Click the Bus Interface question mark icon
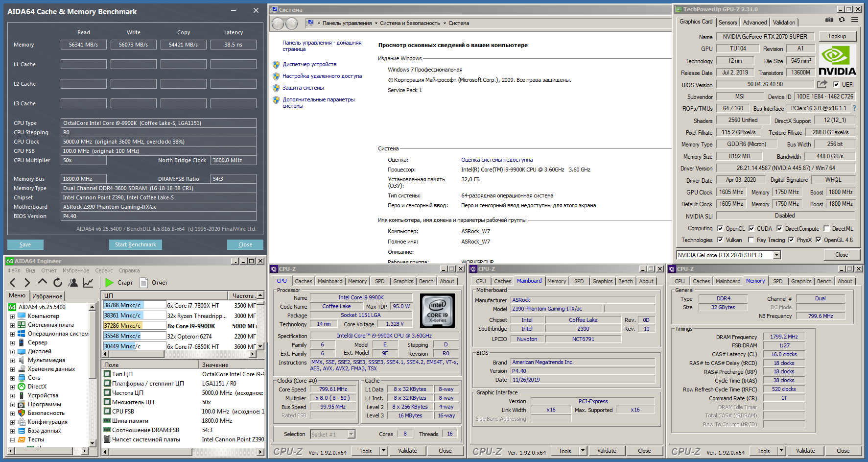 (x=854, y=108)
